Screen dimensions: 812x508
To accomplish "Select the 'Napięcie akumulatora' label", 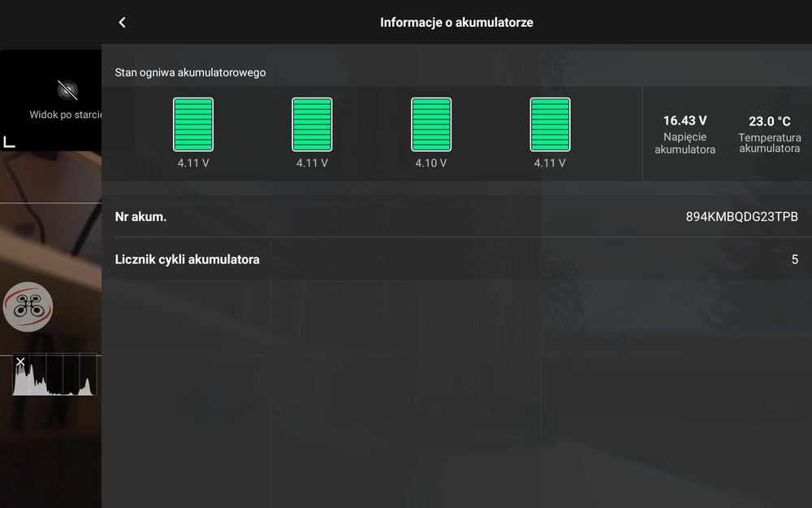I will point(685,143).
